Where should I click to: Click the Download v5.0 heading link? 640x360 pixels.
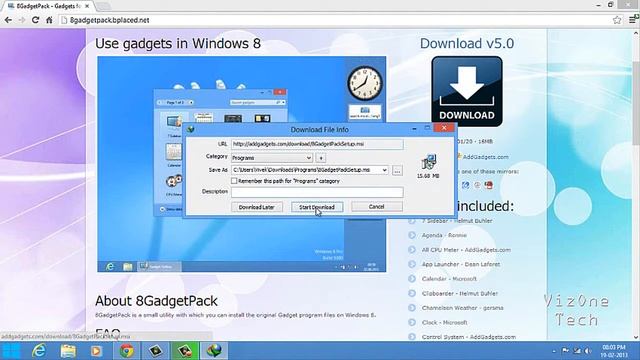tap(467, 43)
